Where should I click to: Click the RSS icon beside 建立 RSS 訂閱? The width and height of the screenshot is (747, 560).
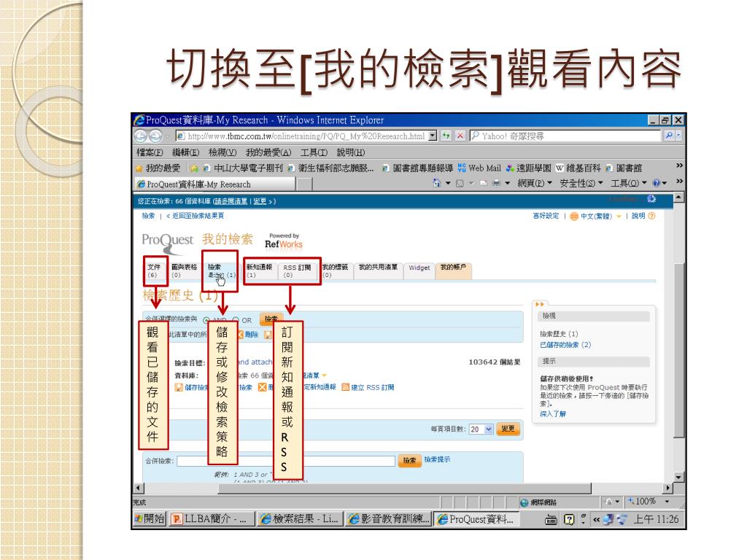click(x=346, y=387)
